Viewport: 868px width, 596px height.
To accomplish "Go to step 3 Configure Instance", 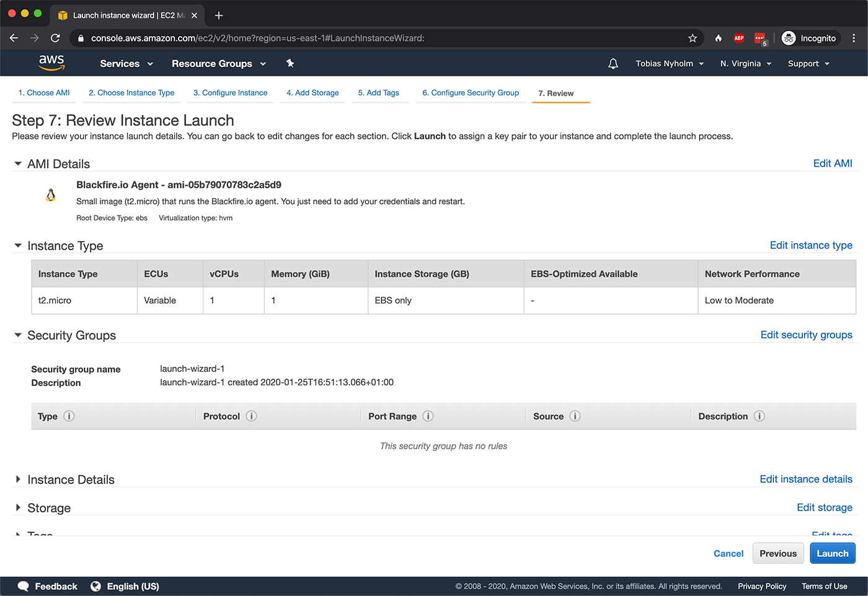I will click(230, 93).
